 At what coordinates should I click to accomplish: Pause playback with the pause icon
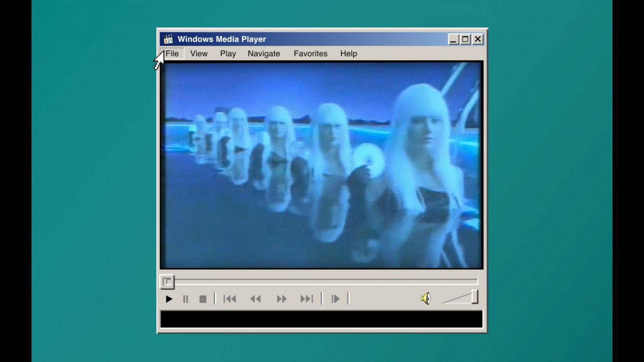point(186,299)
